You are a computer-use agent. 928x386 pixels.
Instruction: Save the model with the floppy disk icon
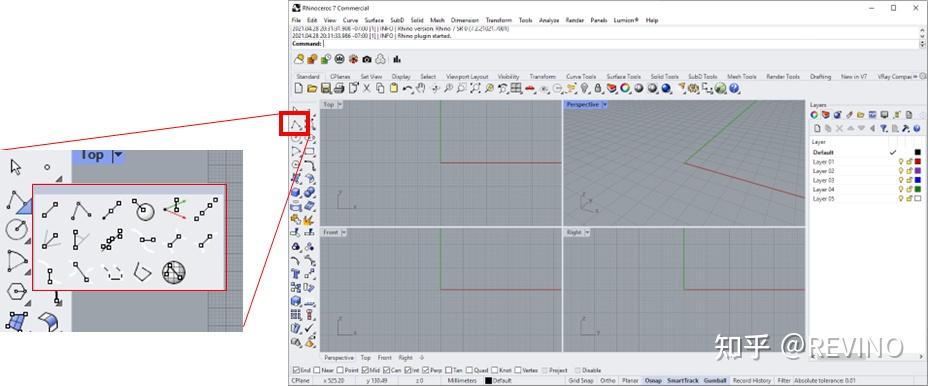pyautogui.click(x=326, y=88)
